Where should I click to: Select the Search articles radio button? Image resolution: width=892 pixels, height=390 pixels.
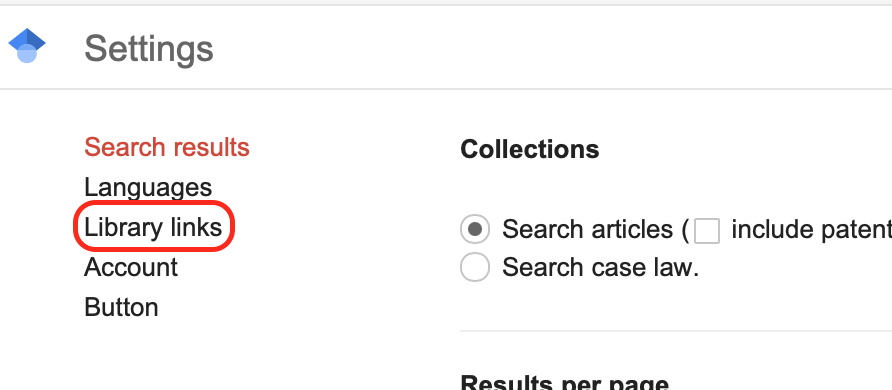(x=474, y=230)
